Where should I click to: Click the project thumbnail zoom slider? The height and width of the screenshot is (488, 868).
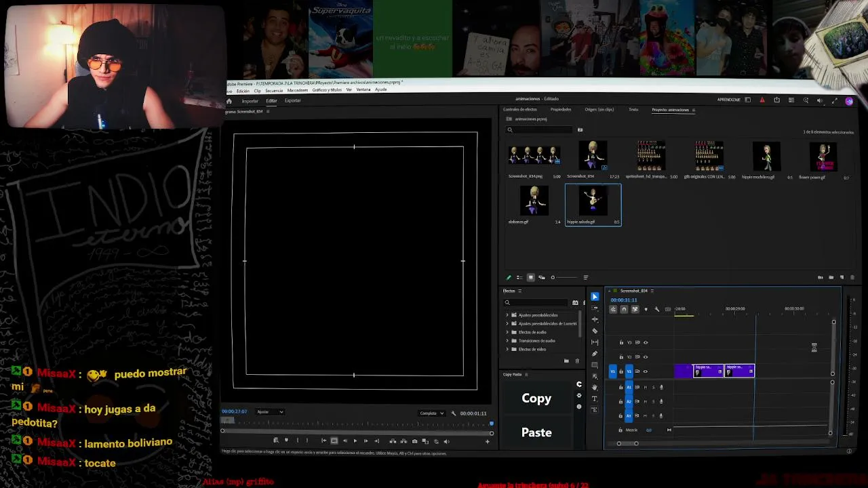click(x=564, y=277)
